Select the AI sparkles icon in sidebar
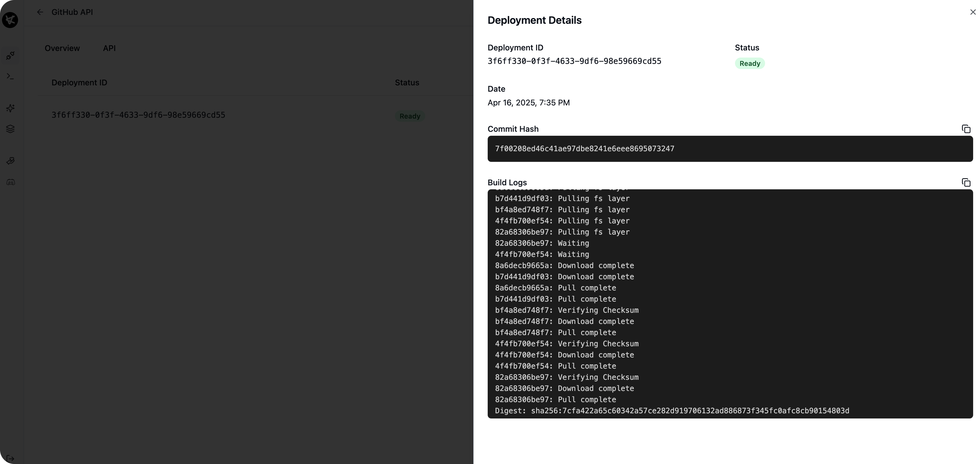Viewport: 980px width, 464px height. click(x=10, y=108)
